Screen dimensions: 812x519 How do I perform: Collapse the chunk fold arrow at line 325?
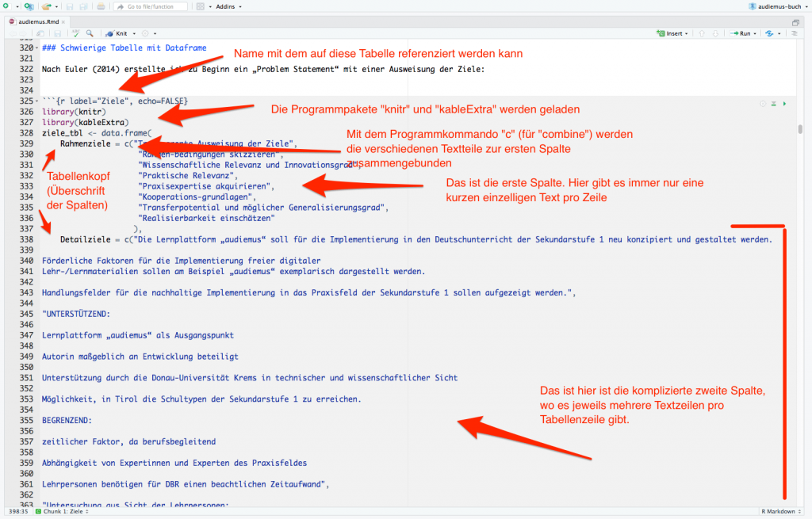coord(36,101)
